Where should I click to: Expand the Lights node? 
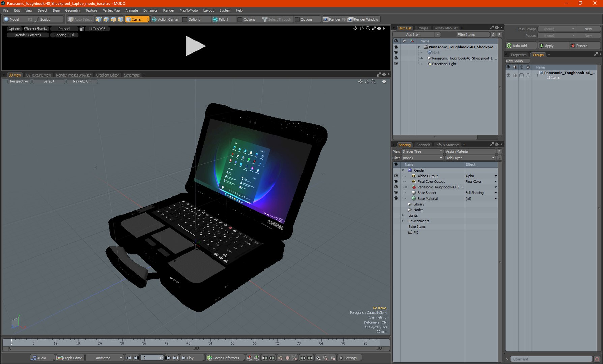(x=403, y=215)
